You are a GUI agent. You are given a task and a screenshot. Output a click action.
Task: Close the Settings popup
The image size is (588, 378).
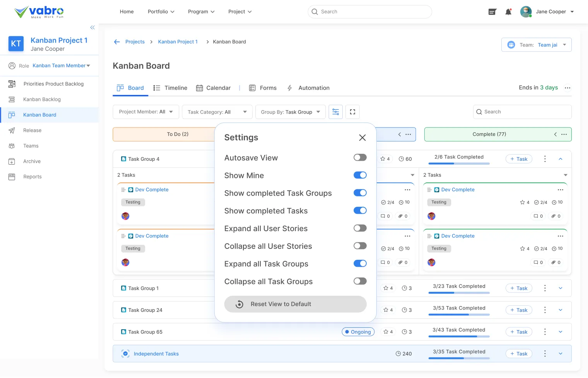362,138
